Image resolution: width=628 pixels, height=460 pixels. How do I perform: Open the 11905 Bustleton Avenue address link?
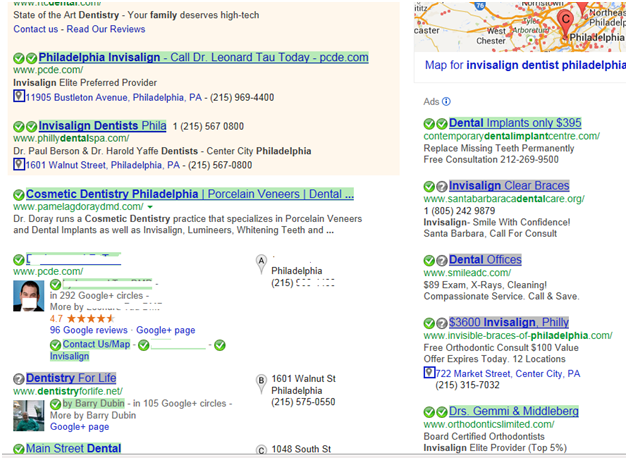tap(114, 97)
